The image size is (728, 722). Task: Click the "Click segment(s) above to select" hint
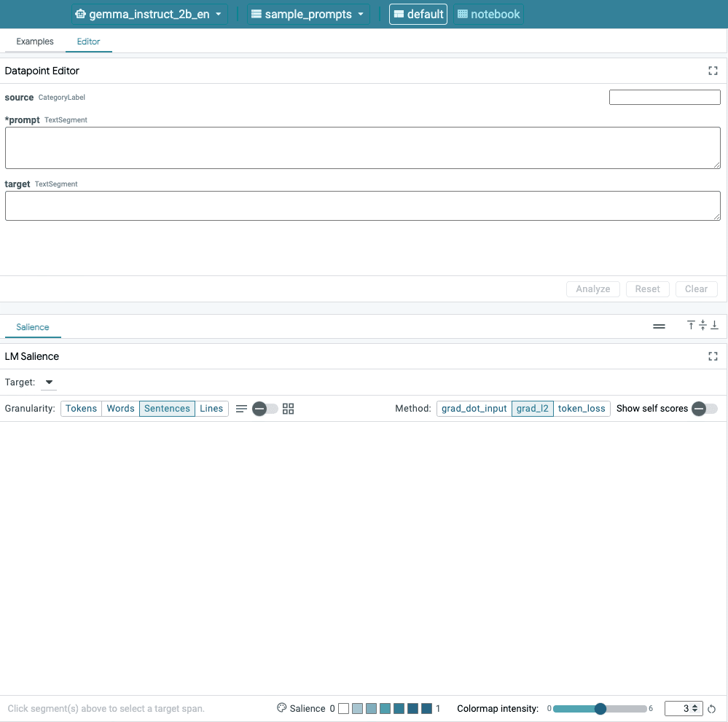point(106,709)
